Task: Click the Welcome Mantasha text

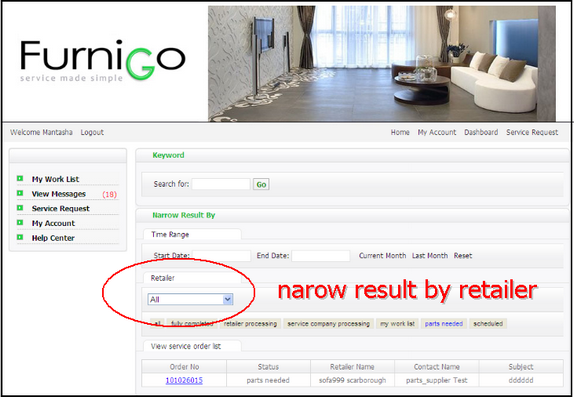Action: pyautogui.click(x=41, y=132)
